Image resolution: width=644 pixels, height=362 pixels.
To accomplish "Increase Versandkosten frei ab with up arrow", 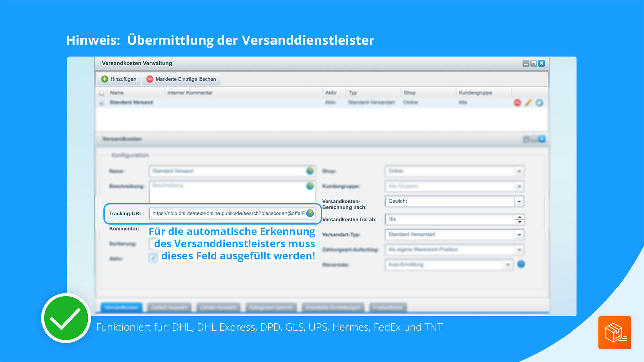I will (520, 217).
